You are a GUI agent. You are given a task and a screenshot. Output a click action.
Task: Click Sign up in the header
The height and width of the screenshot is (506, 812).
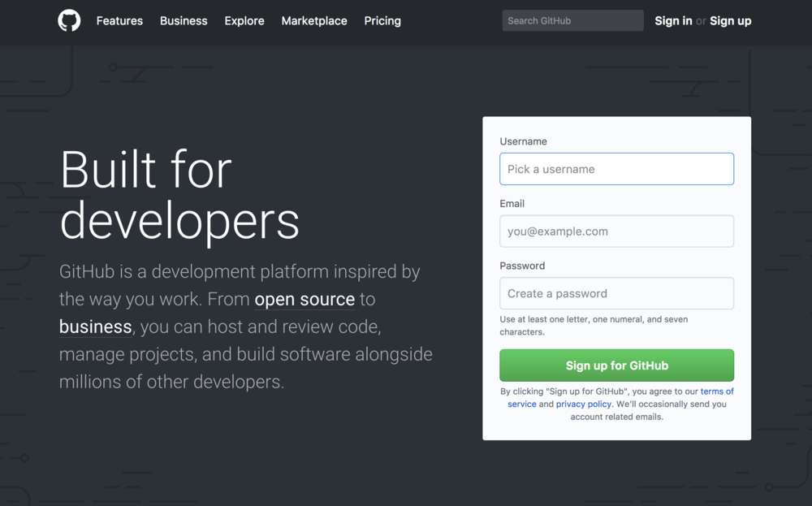730,21
